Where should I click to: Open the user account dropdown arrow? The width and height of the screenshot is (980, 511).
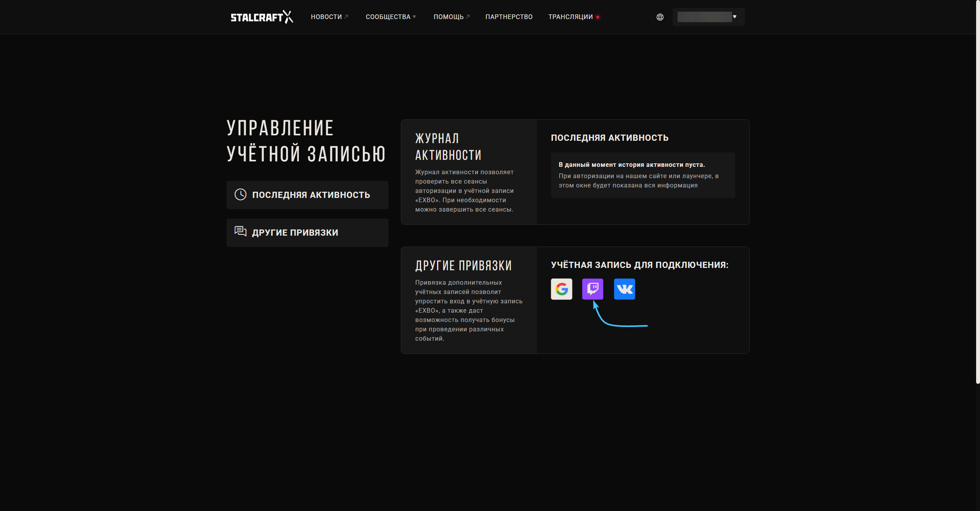tap(734, 17)
